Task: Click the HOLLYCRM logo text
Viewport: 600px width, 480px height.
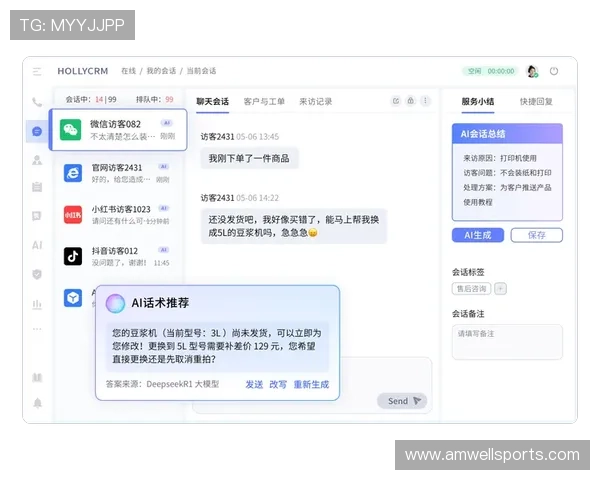Action: pyautogui.click(x=83, y=71)
